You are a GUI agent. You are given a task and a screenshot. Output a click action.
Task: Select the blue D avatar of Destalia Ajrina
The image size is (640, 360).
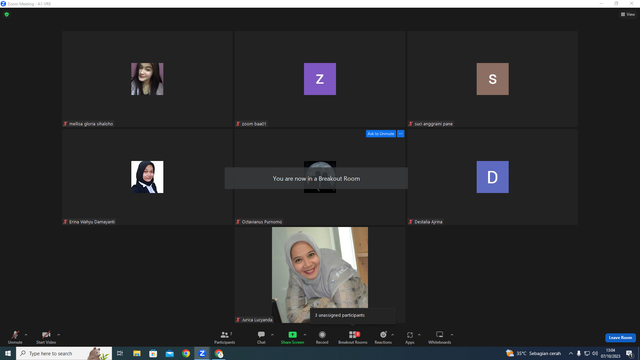point(493,177)
